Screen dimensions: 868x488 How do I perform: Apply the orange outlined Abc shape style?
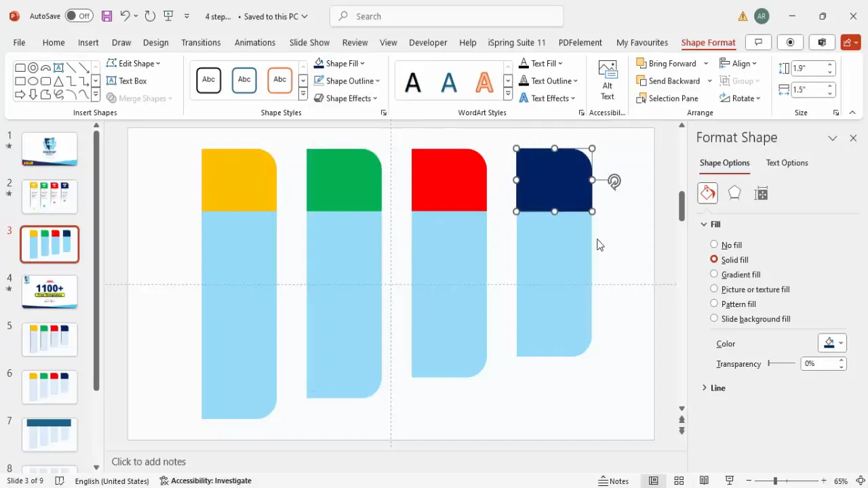pos(280,80)
